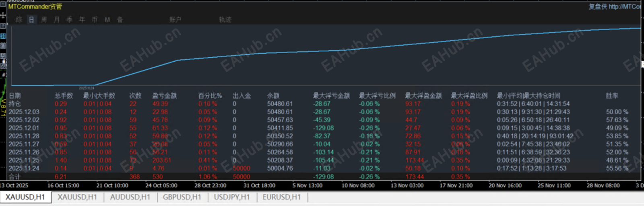Click the 百分比% column header
The width and height of the screenshot is (644, 206).
(210, 96)
